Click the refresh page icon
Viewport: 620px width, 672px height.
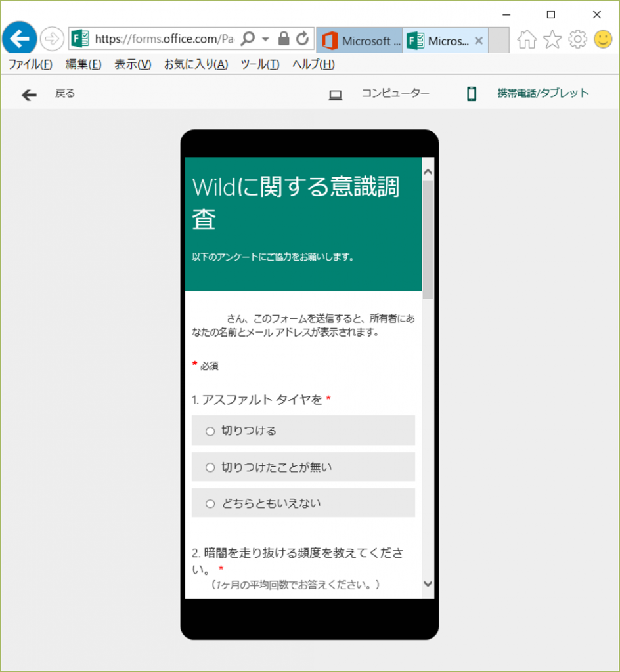303,39
